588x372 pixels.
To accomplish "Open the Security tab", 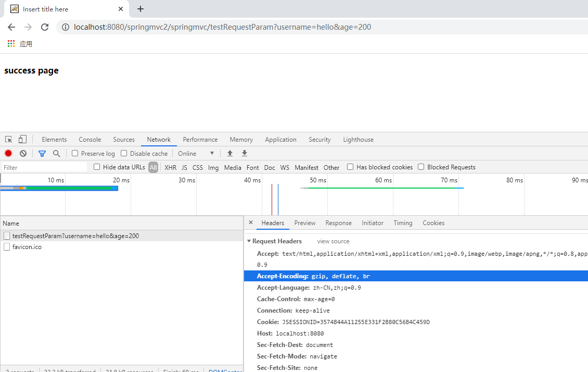I will [319, 139].
